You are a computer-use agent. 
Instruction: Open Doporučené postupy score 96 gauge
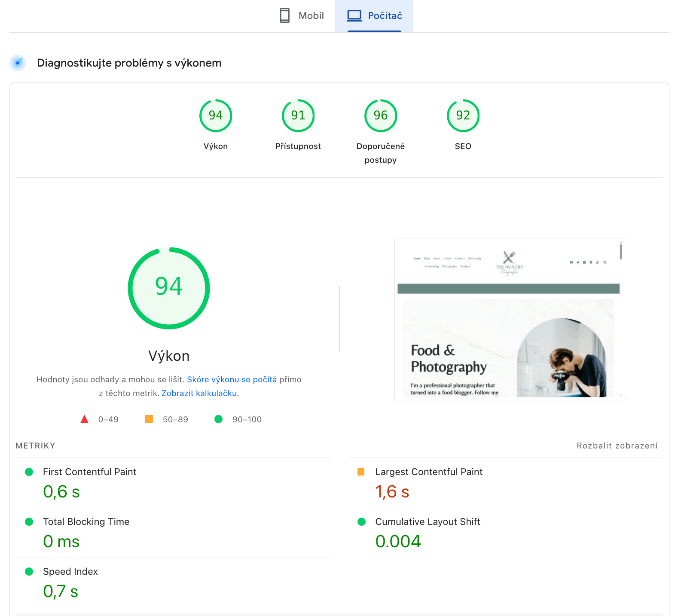pyautogui.click(x=381, y=116)
